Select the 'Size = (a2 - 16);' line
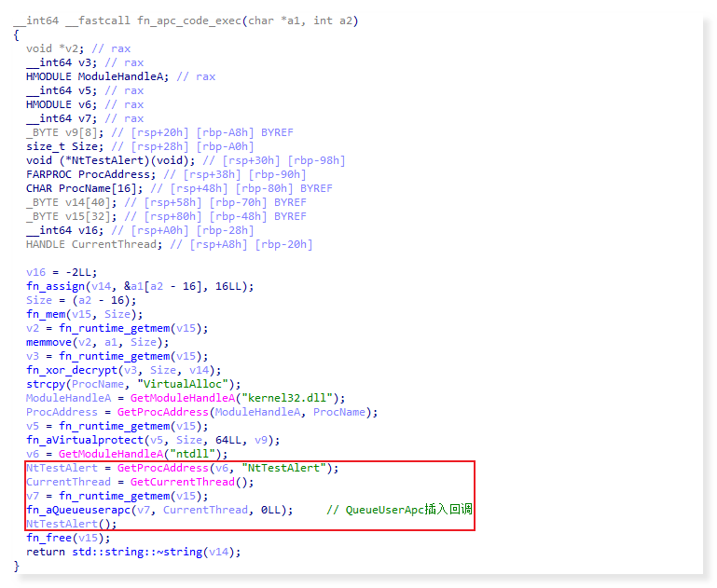 pyautogui.click(x=81, y=301)
